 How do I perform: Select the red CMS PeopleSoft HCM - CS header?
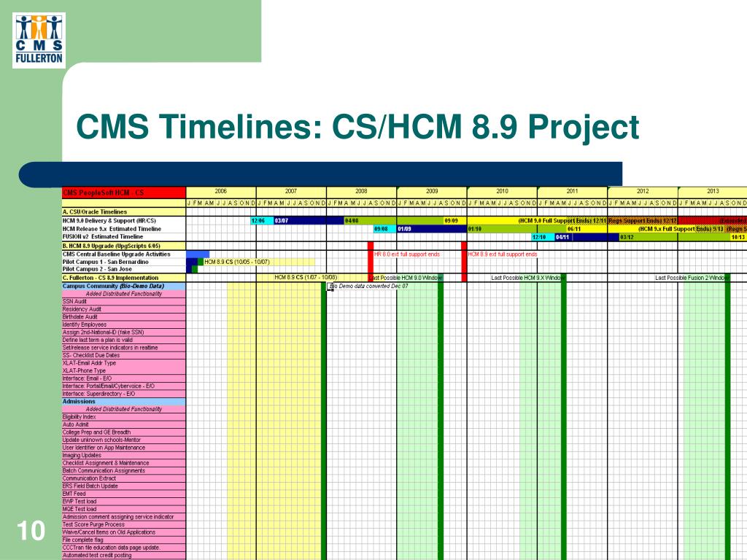point(124,192)
